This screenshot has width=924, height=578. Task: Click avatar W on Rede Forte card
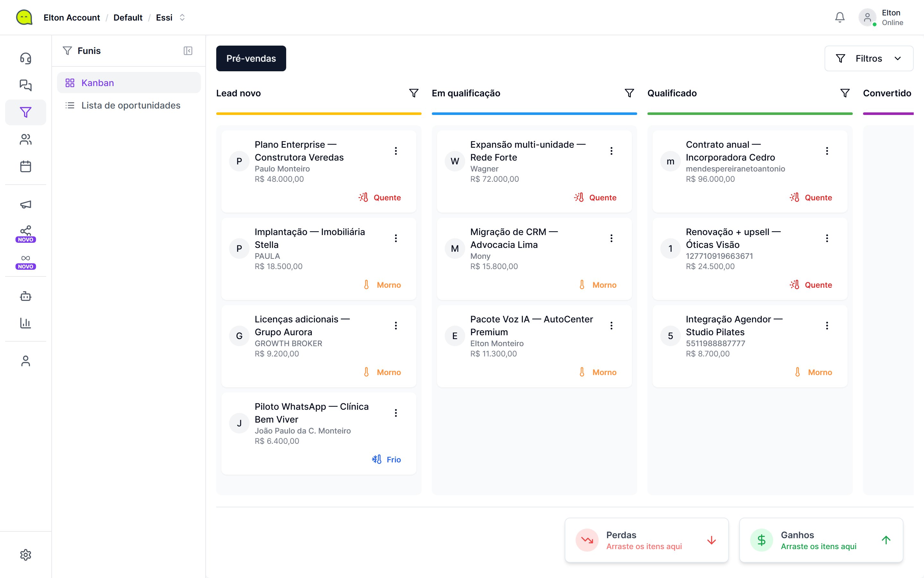pos(455,161)
